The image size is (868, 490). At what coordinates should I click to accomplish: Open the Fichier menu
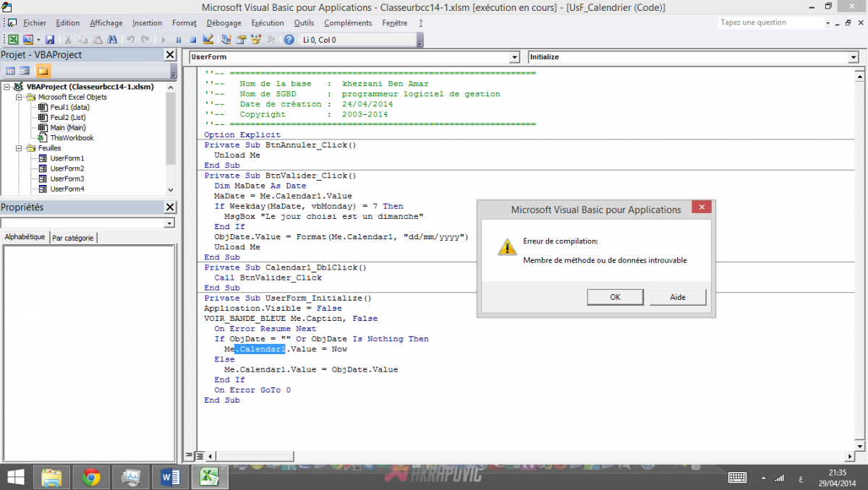pyautogui.click(x=35, y=23)
